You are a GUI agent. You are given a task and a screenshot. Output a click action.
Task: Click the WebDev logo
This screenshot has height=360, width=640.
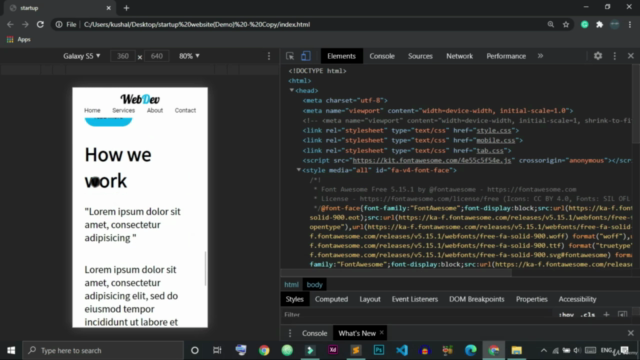[140, 99]
